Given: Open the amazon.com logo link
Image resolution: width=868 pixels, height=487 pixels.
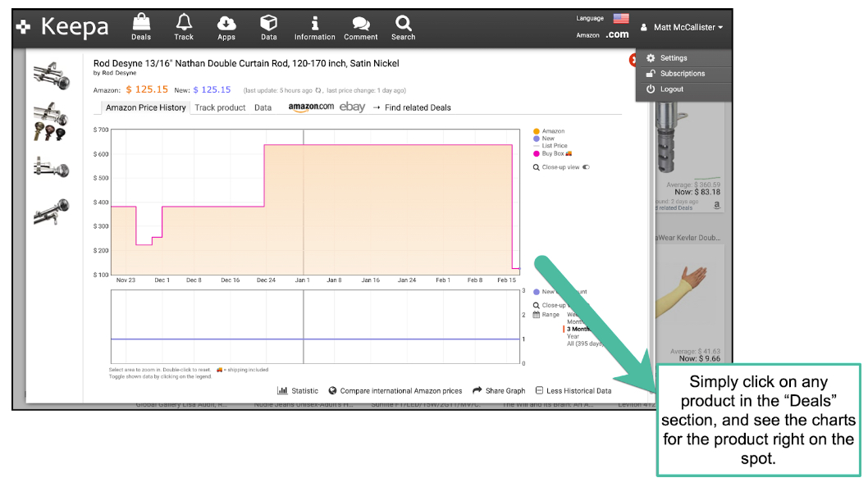Looking at the screenshot, I should [x=311, y=107].
